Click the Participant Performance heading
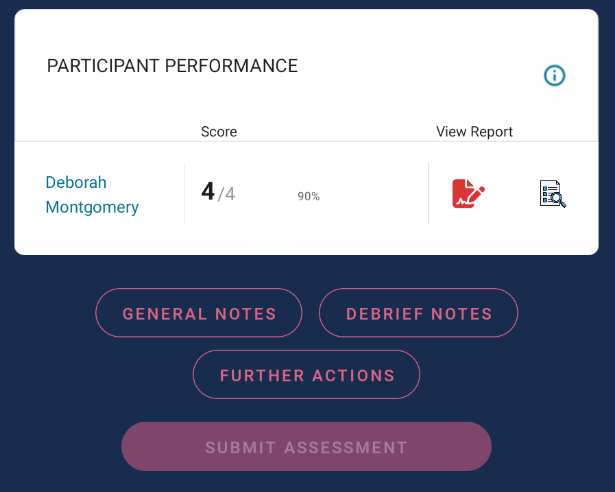Viewport: 615px width, 492px height. pyautogui.click(x=172, y=66)
